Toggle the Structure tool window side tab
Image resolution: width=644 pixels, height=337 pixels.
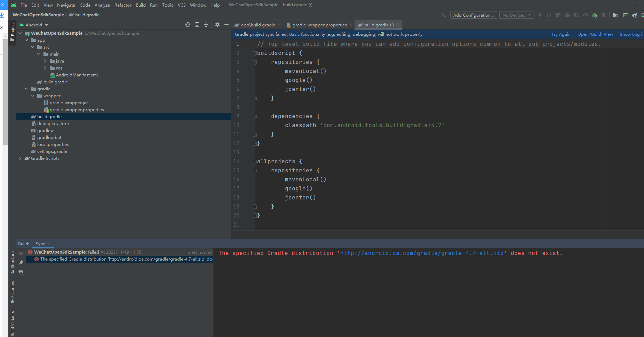tap(13, 262)
